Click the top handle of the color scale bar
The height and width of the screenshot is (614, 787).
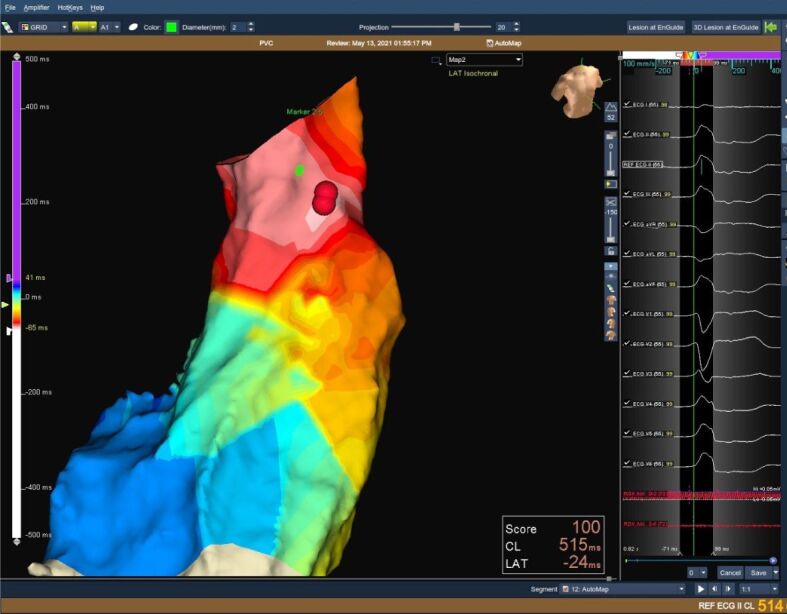pyautogui.click(x=17, y=57)
